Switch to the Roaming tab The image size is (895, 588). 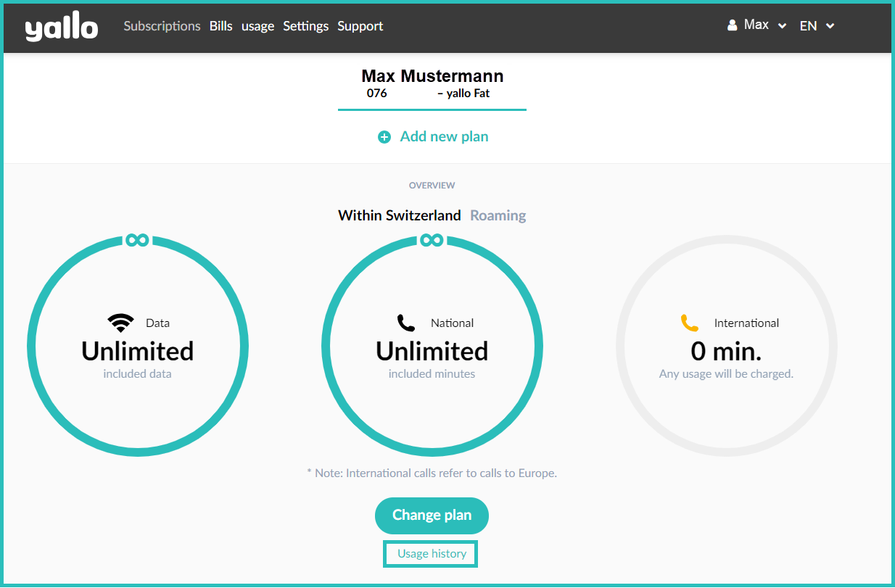pos(498,215)
